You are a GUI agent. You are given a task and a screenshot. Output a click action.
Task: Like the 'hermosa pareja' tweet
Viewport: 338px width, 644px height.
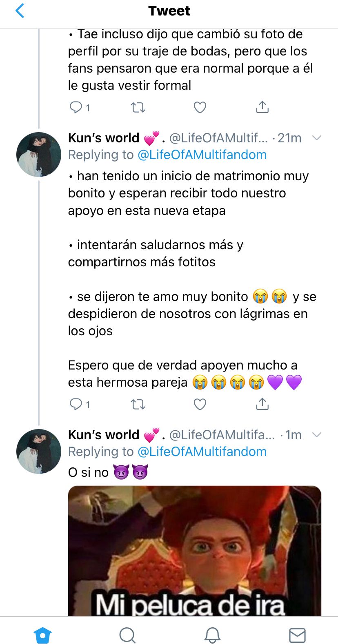(200, 404)
